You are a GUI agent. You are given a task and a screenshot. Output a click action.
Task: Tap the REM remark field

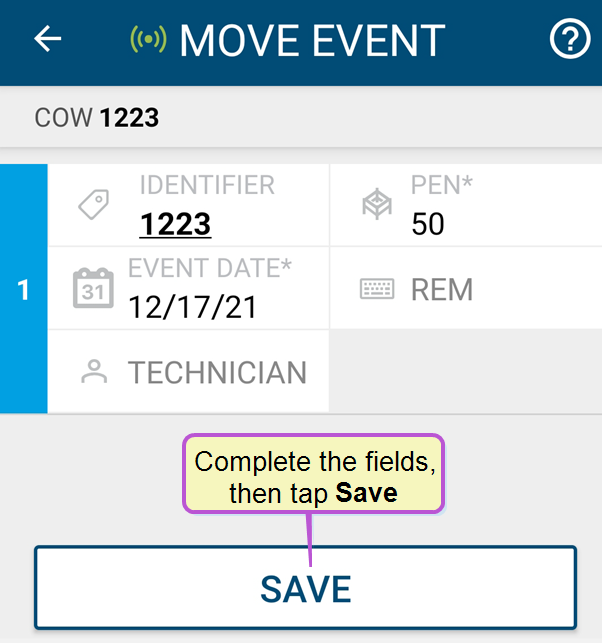click(465, 288)
